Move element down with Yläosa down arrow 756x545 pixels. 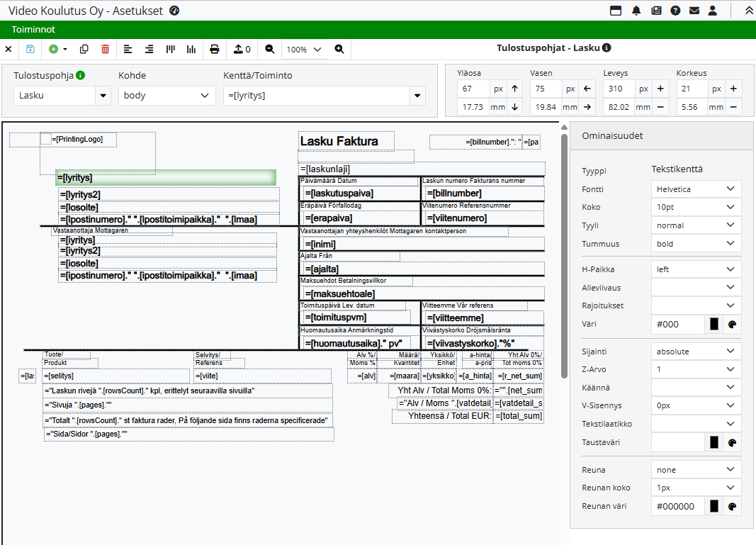click(515, 107)
